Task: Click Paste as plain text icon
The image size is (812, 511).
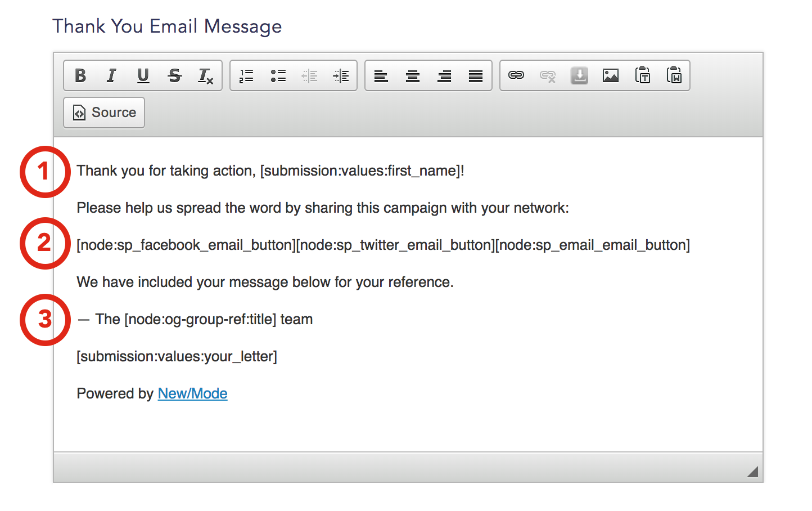Action: pos(642,75)
